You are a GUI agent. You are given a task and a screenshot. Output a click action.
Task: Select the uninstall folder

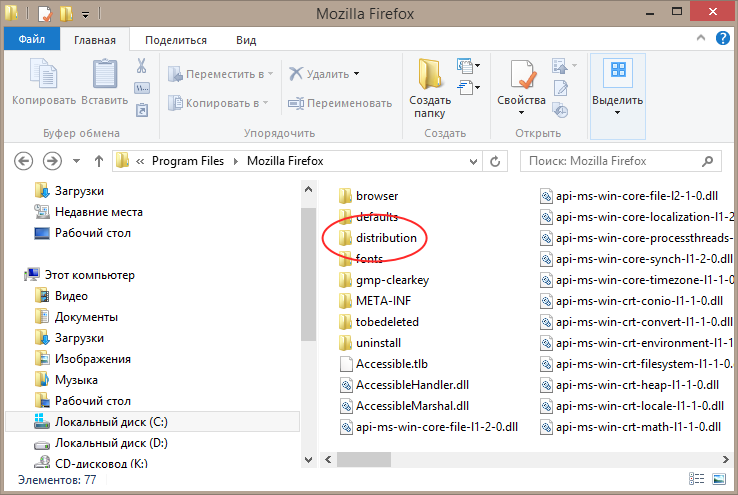pyautogui.click(x=370, y=343)
